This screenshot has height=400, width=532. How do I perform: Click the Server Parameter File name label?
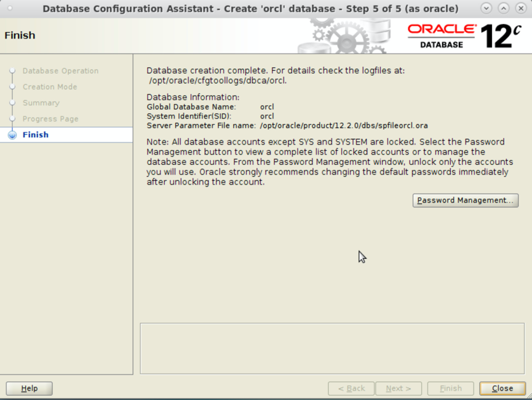(x=201, y=126)
